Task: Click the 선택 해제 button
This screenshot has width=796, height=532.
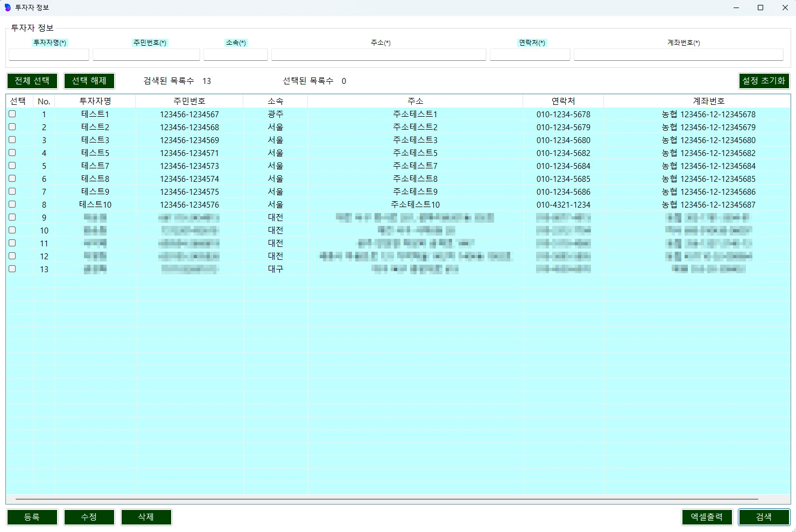Action: (x=89, y=81)
